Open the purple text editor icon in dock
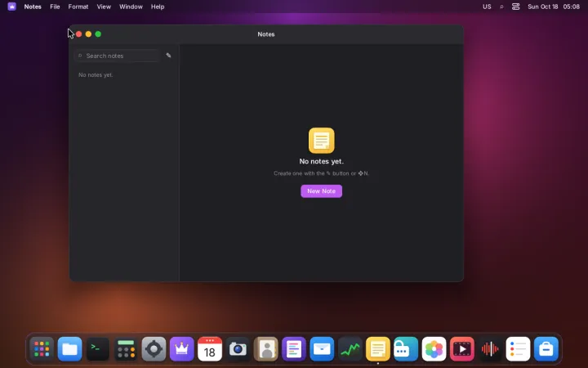The width and height of the screenshot is (588, 368). click(x=294, y=349)
